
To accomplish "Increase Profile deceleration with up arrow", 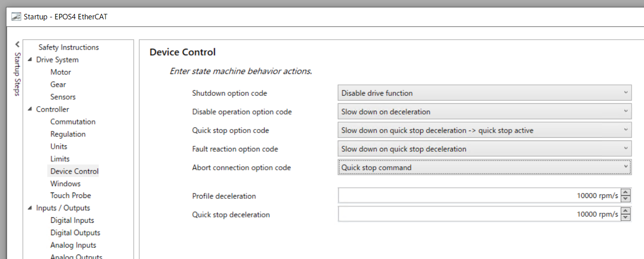I will [626, 193].
